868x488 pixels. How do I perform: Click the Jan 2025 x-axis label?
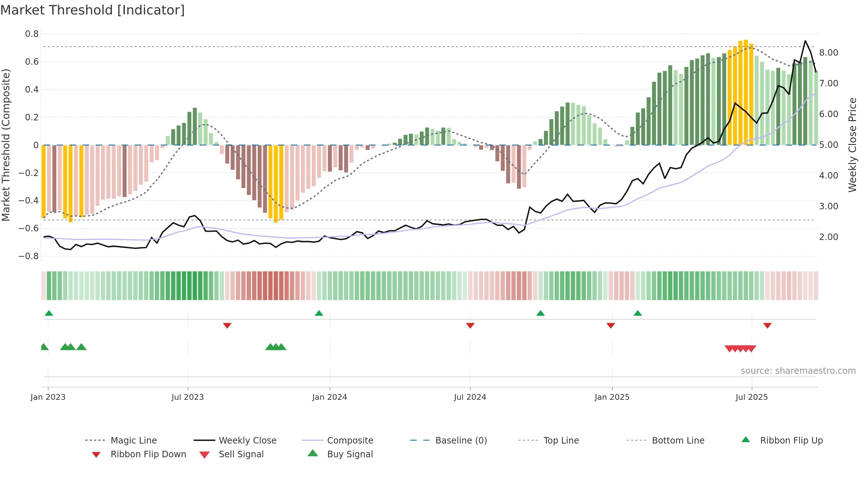[612, 397]
